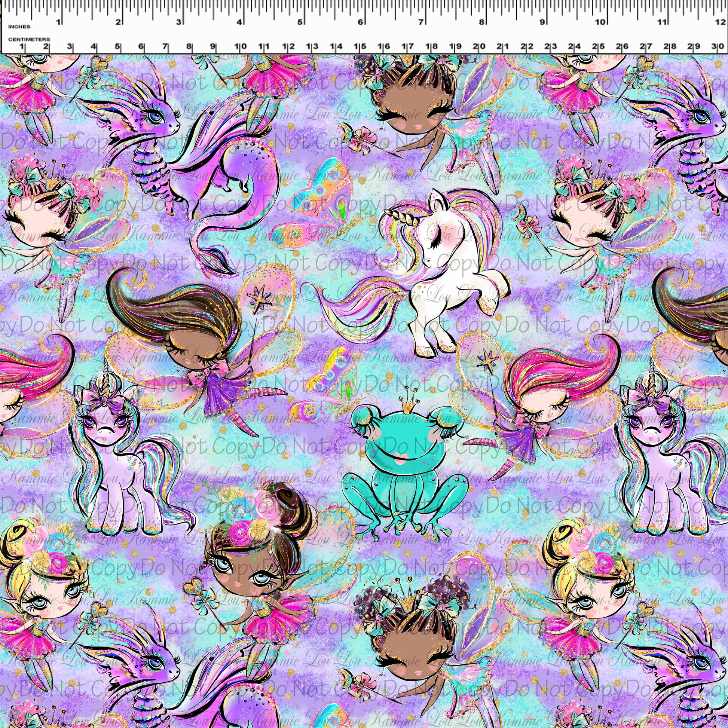Click the 8 centimeter number on ruler
This screenshot has width=728, height=728.
click(x=189, y=47)
